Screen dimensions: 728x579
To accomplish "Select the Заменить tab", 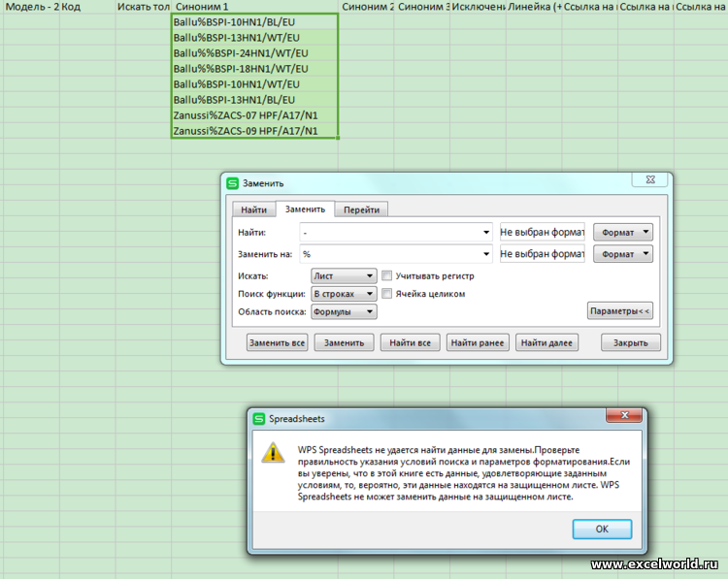I will 305,209.
